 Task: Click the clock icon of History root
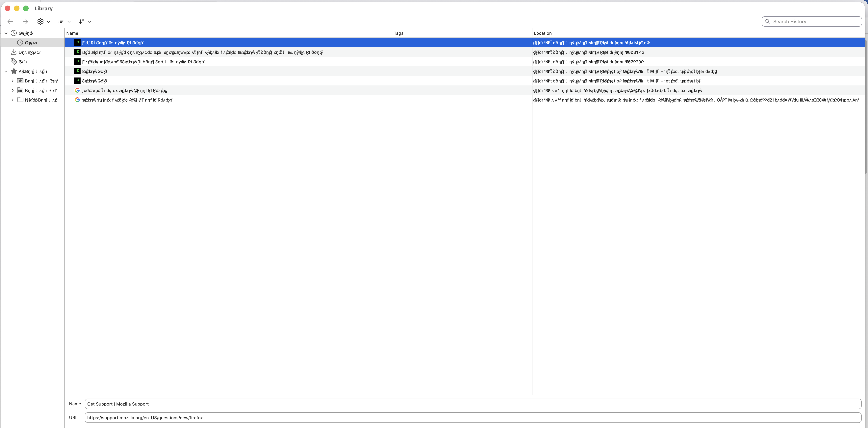(x=14, y=33)
